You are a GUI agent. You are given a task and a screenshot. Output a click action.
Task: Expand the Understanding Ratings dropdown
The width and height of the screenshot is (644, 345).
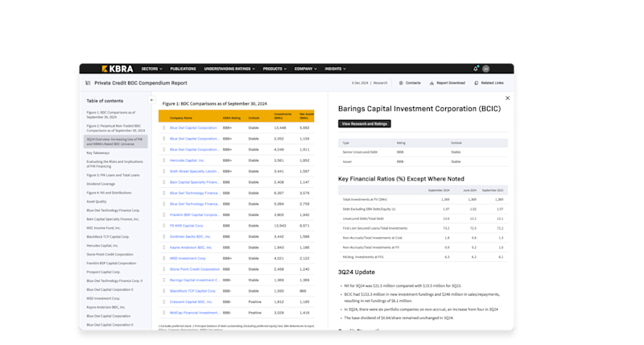point(229,69)
